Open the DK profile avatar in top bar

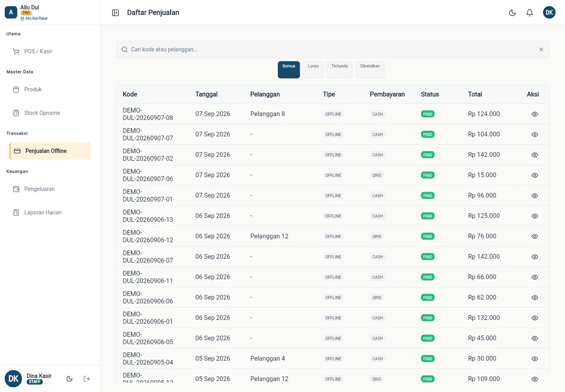[549, 13]
